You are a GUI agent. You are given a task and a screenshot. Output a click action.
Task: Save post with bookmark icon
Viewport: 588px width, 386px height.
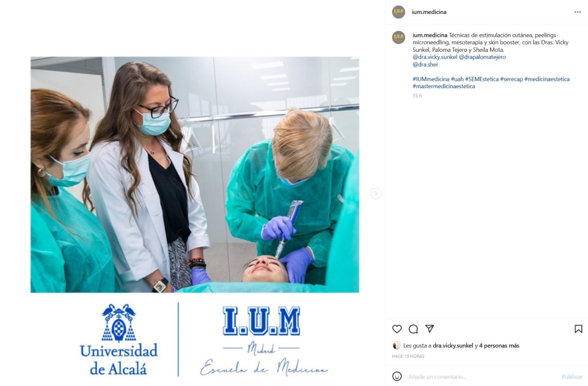[x=578, y=329]
